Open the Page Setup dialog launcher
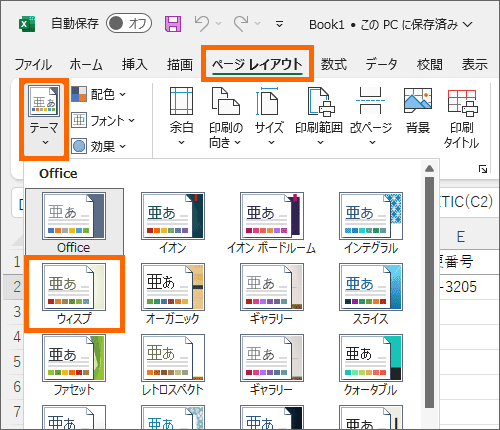This screenshot has height=430, width=500. [x=483, y=169]
